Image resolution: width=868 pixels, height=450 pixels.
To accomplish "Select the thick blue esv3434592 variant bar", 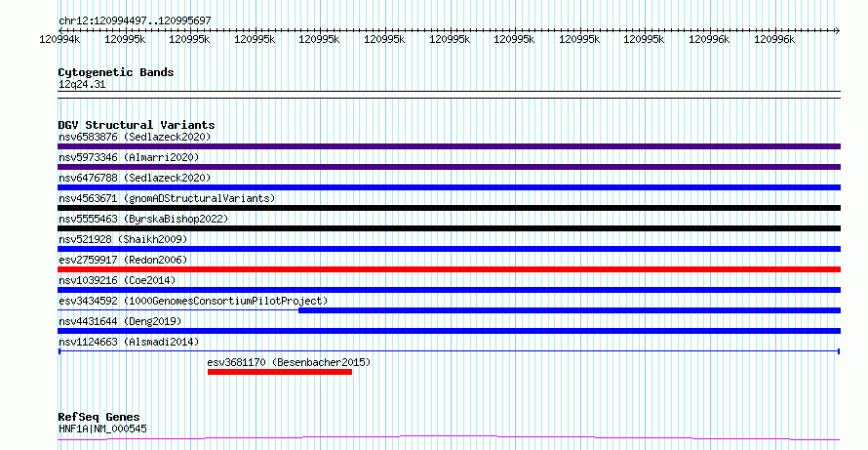I will tap(570, 310).
